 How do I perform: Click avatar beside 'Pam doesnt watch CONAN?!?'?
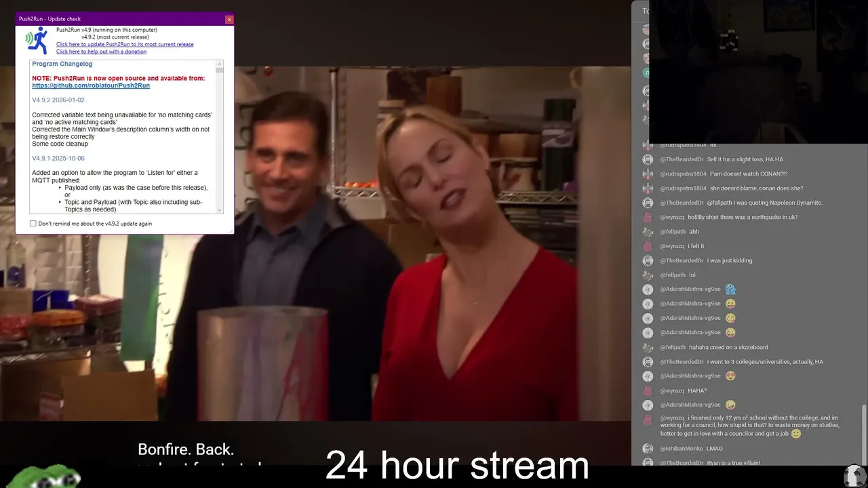[x=648, y=174]
